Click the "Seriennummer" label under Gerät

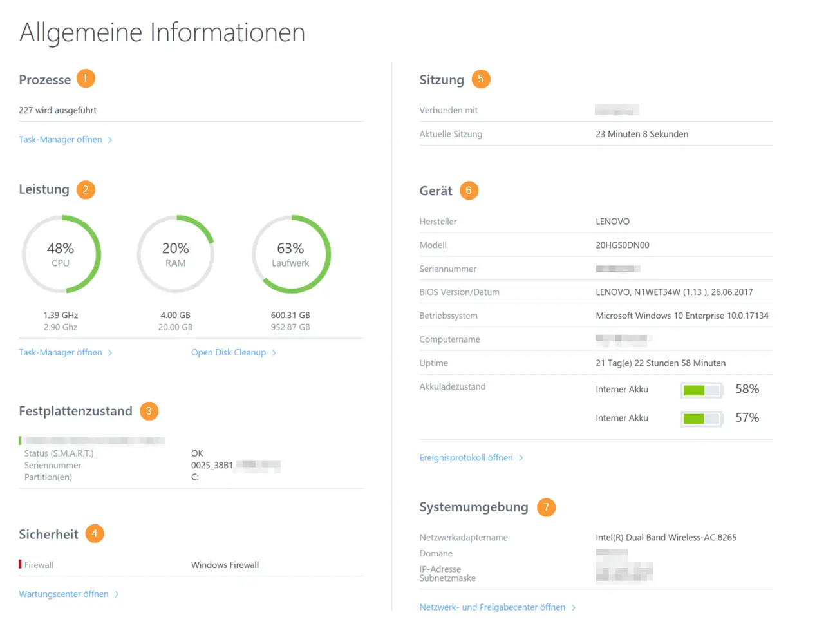point(448,269)
